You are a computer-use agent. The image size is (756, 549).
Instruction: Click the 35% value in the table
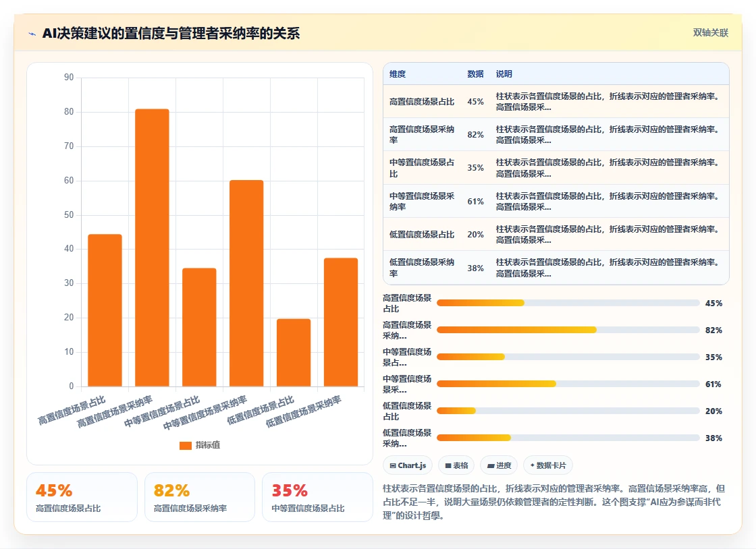(475, 168)
